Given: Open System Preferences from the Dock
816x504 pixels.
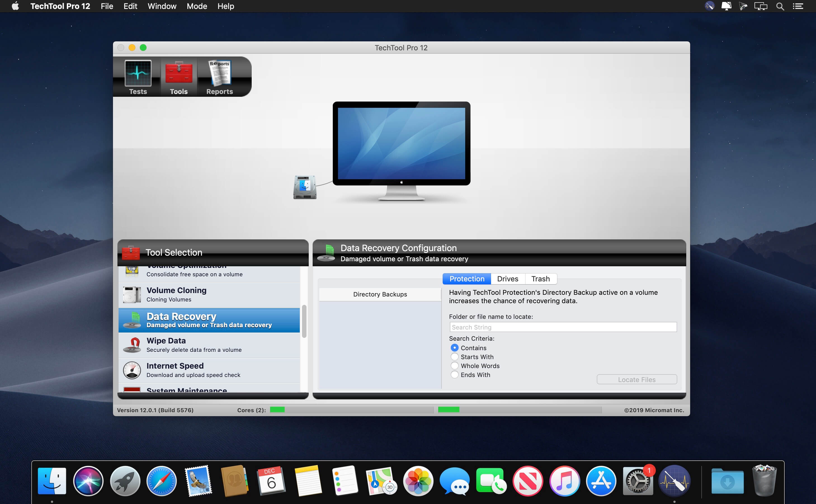Looking at the screenshot, I should [638, 481].
